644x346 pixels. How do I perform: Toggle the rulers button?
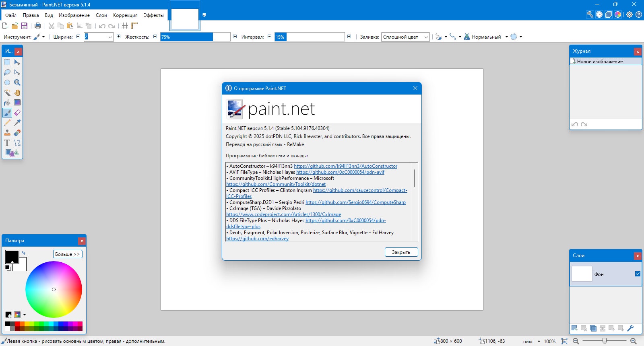134,26
